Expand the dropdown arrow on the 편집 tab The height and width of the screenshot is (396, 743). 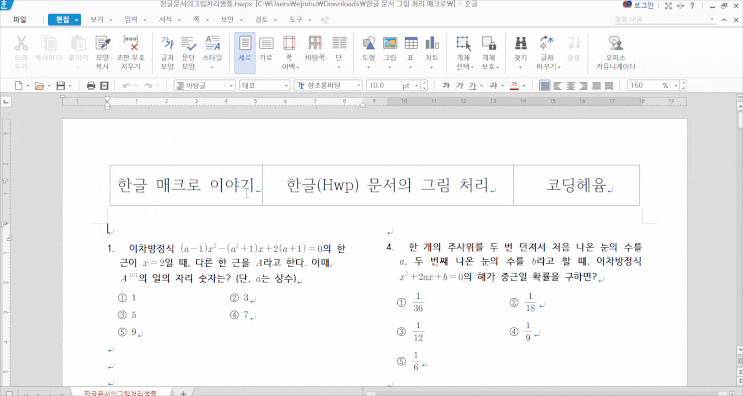[x=76, y=20]
